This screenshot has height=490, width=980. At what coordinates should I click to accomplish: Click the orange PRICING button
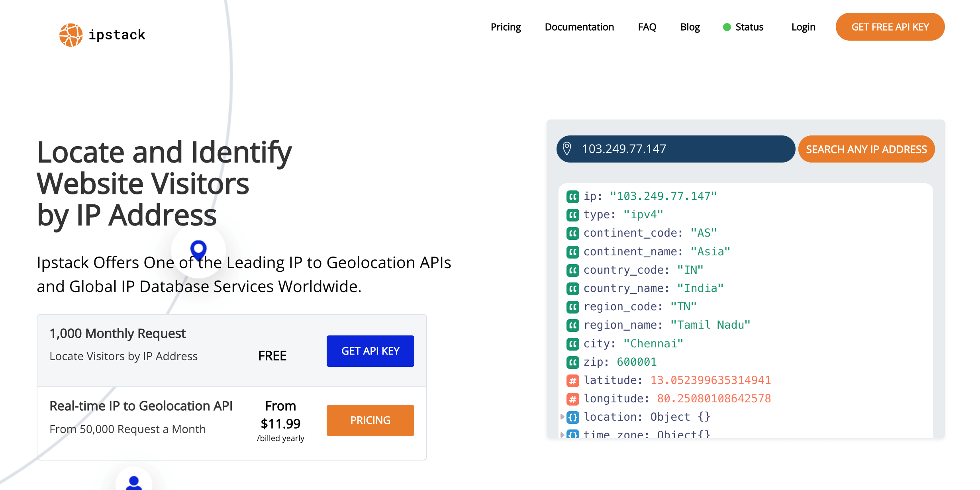370,420
